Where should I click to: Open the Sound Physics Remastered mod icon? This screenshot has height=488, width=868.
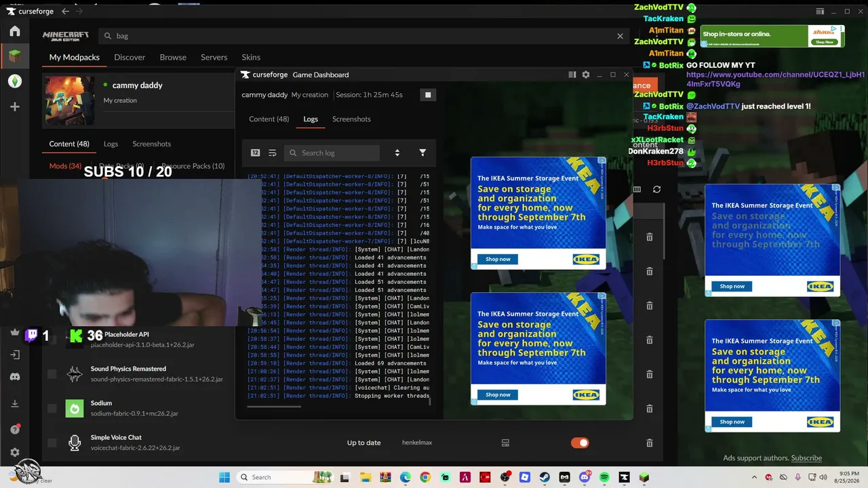(x=75, y=373)
